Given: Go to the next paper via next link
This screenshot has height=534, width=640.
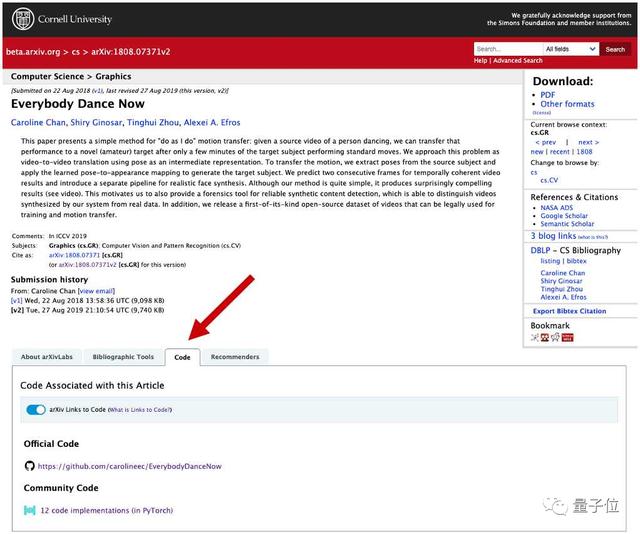Looking at the screenshot, I should pos(589,142).
